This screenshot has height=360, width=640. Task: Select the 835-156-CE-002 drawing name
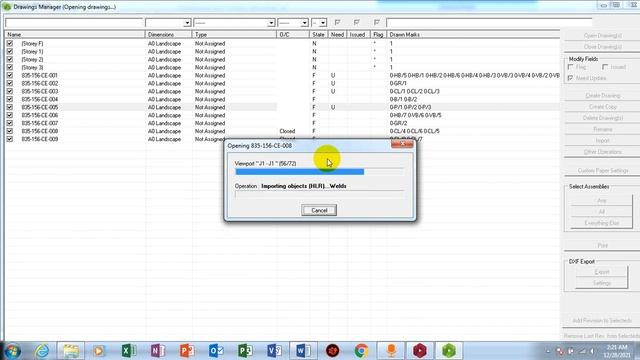pos(40,83)
